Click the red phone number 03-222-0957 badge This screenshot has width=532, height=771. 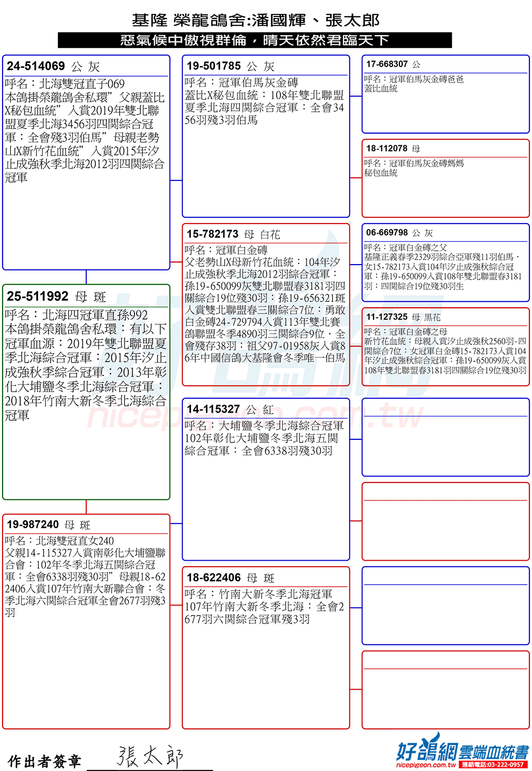point(493,765)
